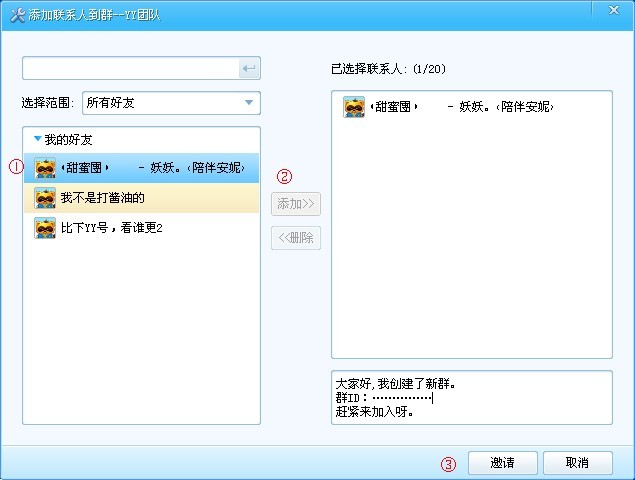
Task: Close the add contacts dialog
Action: (x=614, y=10)
